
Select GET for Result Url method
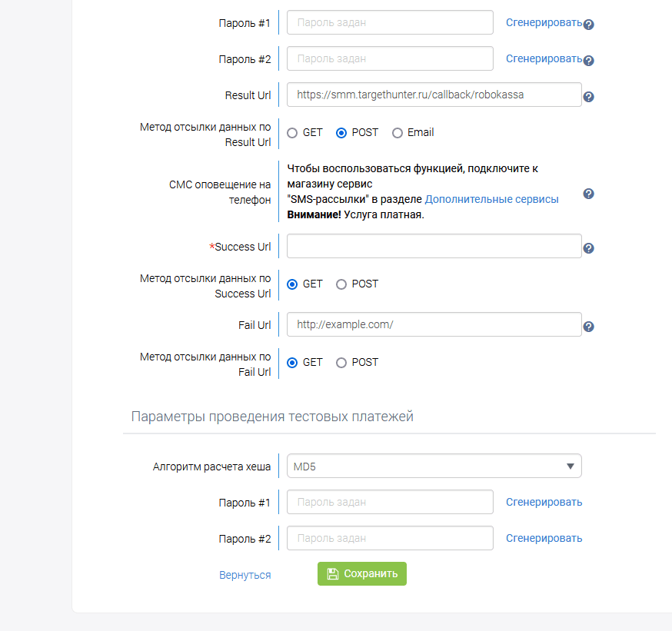(x=292, y=133)
